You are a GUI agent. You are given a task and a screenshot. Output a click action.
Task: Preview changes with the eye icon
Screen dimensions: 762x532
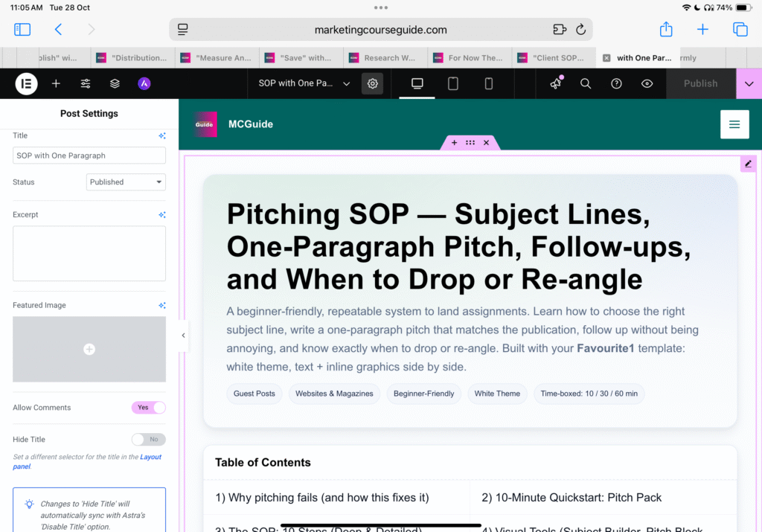tap(647, 83)
